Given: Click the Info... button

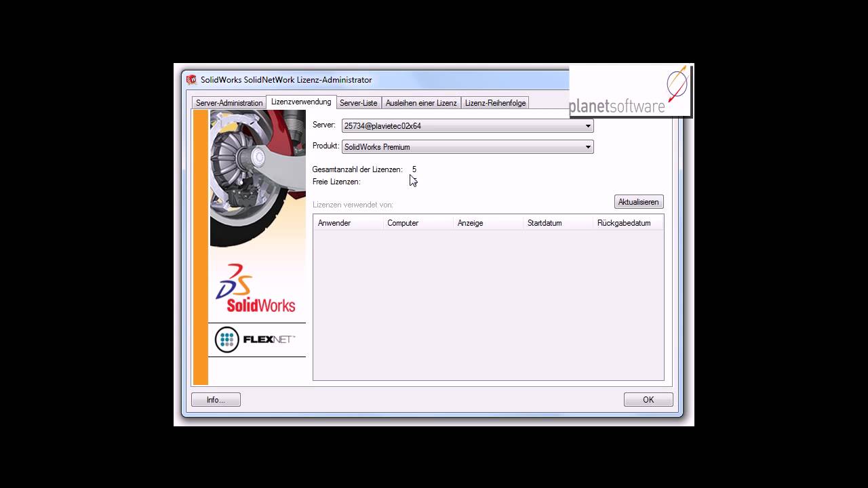Looking at the screenshot, I should click(x=216, y=400).
